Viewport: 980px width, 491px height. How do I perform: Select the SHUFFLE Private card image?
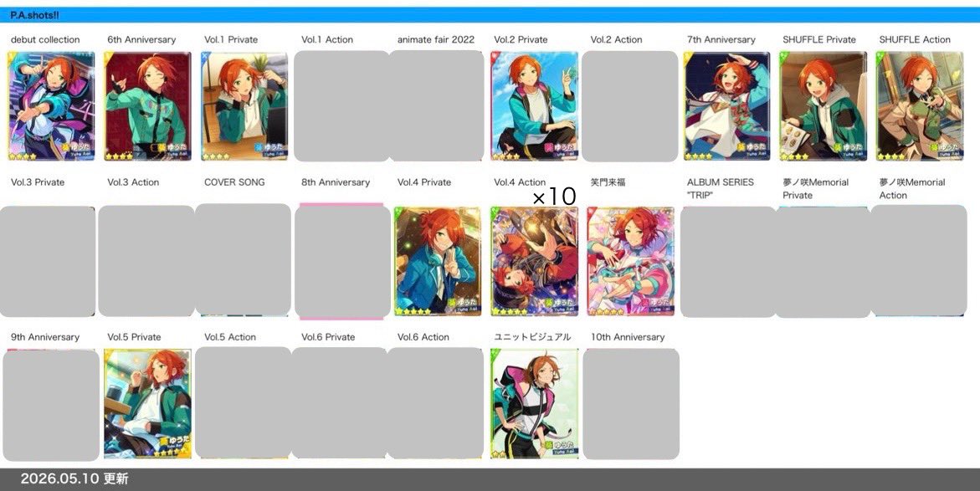[x=824, y=106]
